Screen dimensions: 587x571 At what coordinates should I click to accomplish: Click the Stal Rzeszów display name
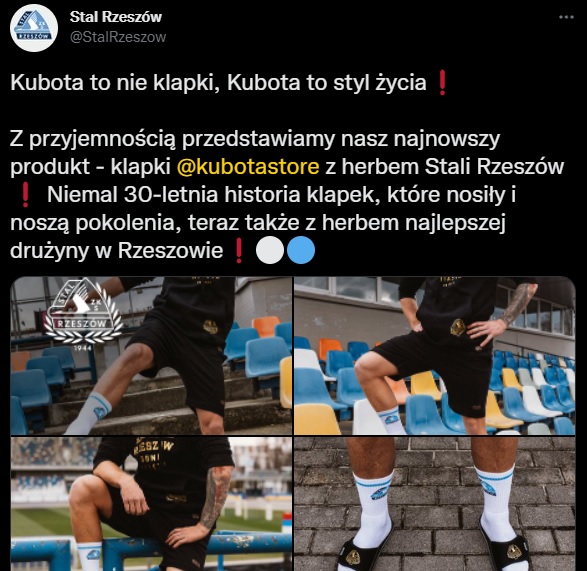tap(116, 17)
